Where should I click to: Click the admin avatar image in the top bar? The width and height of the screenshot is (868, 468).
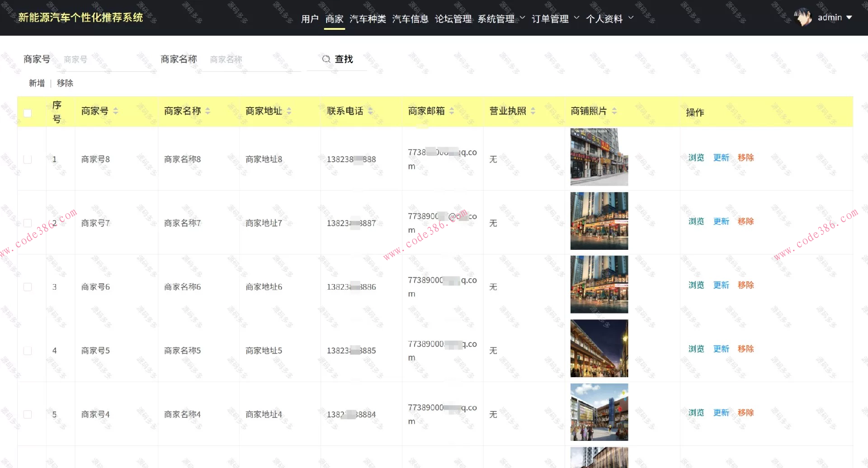[x=803, y=17]
